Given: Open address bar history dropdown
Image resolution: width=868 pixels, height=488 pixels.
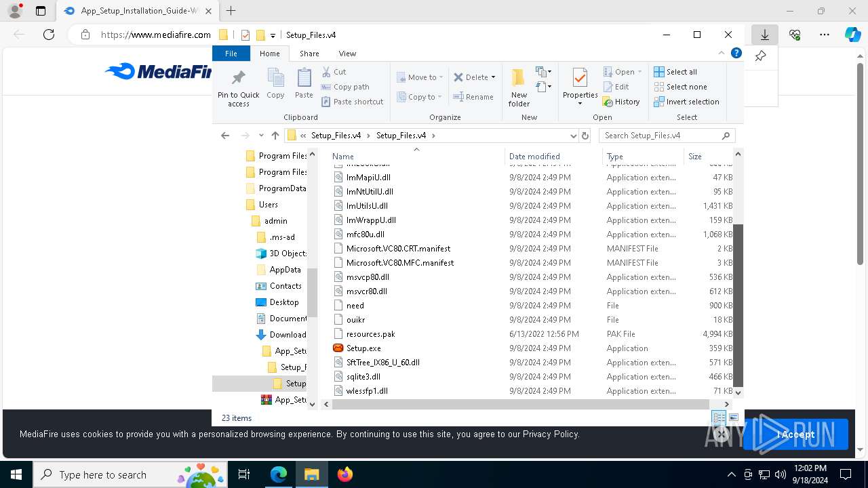Looking at the screenshot, I should coord(573,136).
